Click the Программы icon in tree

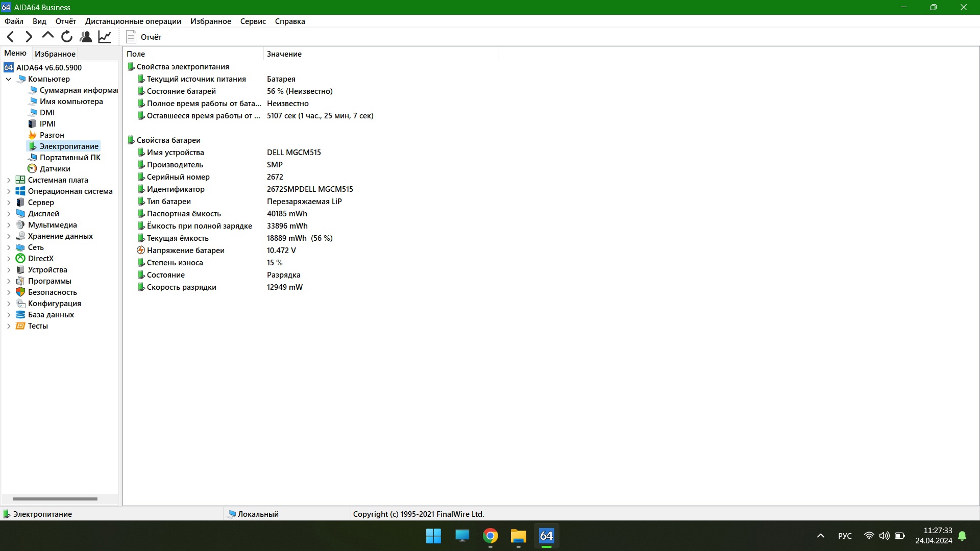click(x=20, y=281)
